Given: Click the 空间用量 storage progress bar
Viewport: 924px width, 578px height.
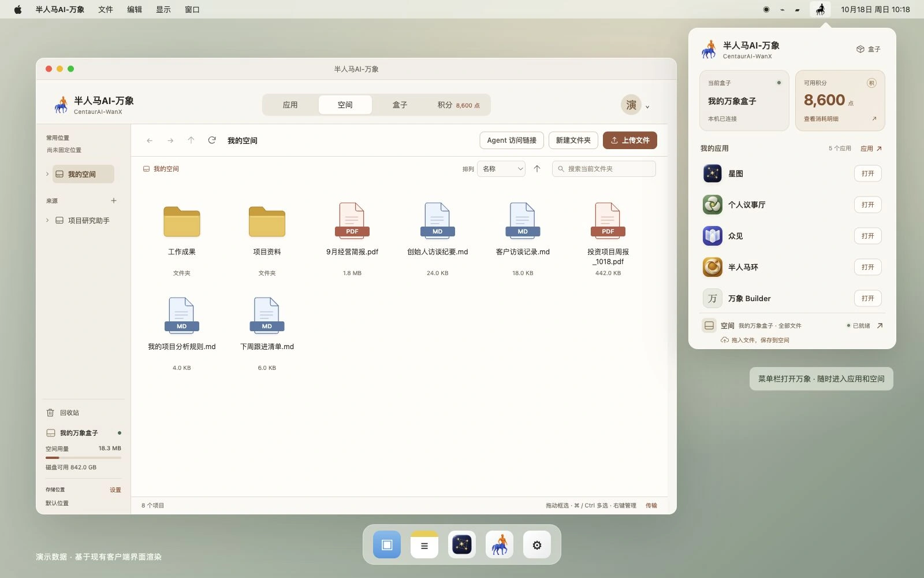Looking at the screenshot, I should coord(83,458).
